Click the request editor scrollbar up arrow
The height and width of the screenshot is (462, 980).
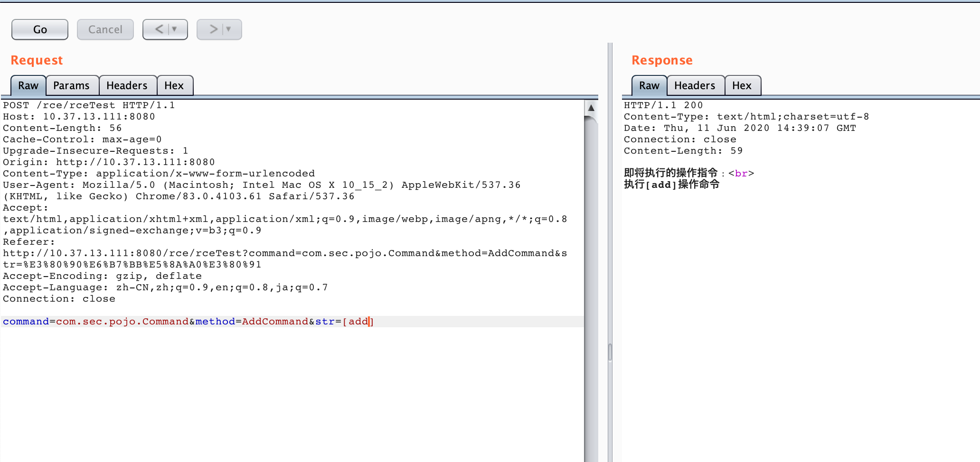(590, 107)
